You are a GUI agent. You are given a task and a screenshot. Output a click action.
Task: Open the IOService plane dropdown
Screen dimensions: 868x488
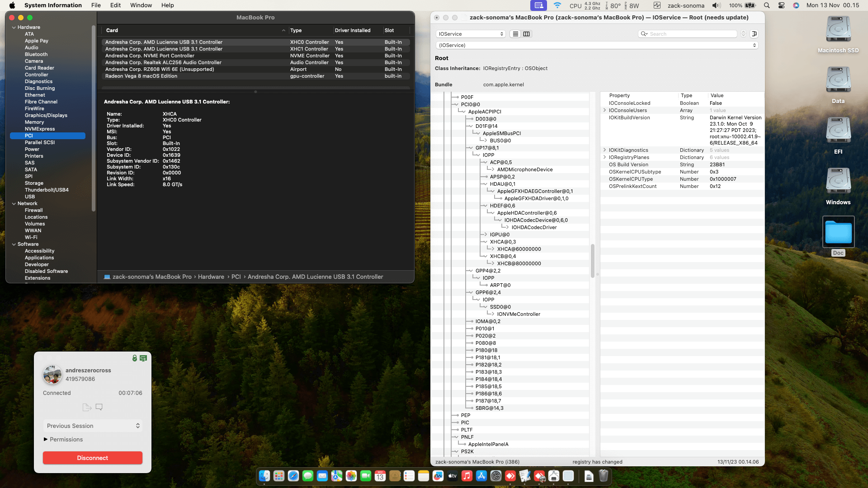470,33
